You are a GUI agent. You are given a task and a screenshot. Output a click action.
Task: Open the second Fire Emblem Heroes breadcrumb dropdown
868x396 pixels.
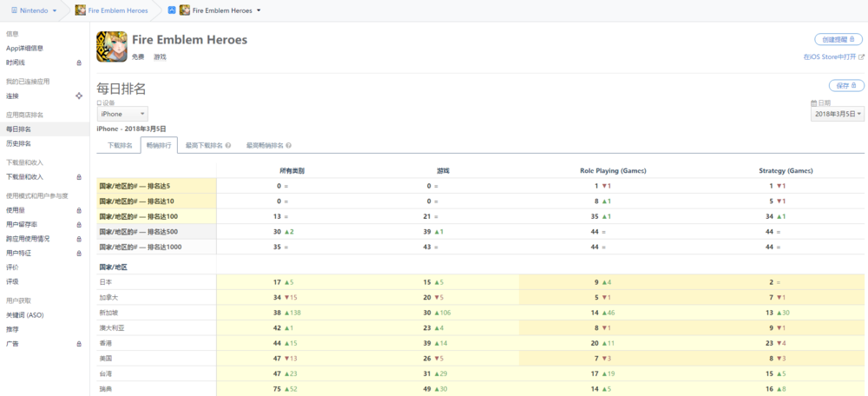(259, 11)
